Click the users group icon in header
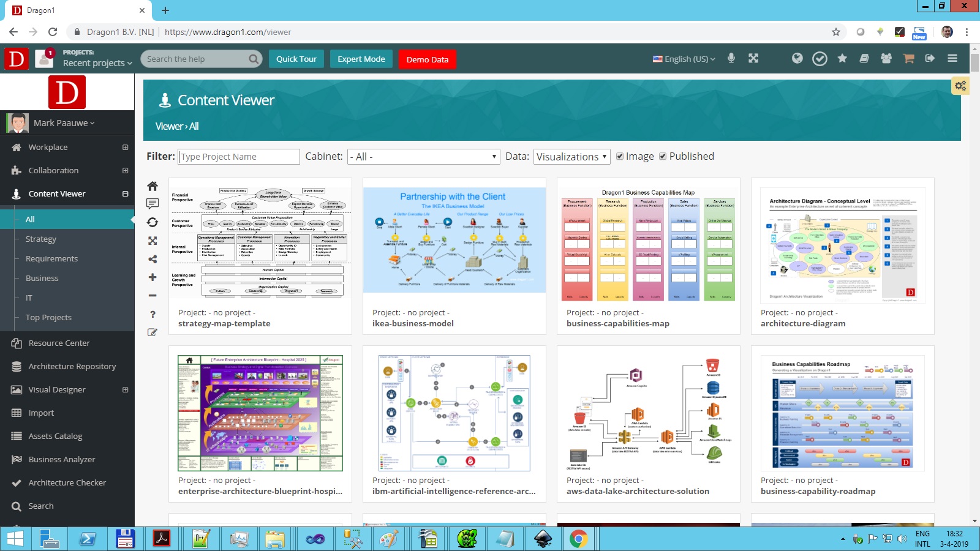Screen dimensions: 980x551 click(x=886, y=58)
